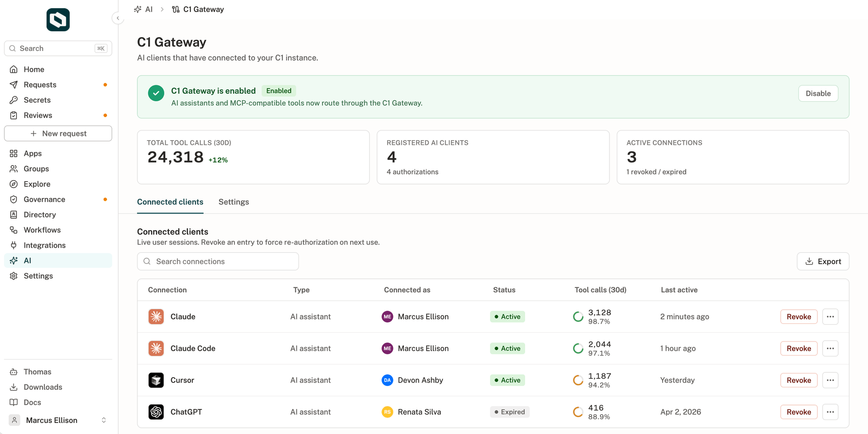Click the Active Connections card
The image size is (868, 434).
click(x=733, y=157)
